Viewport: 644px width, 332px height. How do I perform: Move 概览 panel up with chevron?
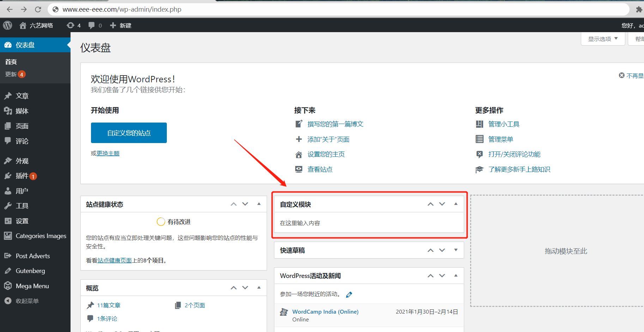(233, 288)
